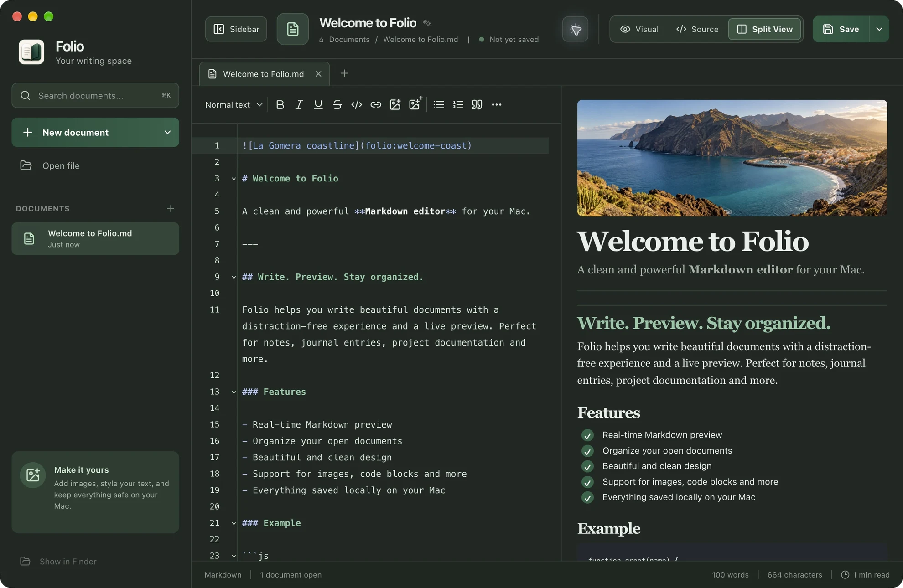Apply strikethrough formatting
The image size is (903, 588).
(x=337, y=105)
